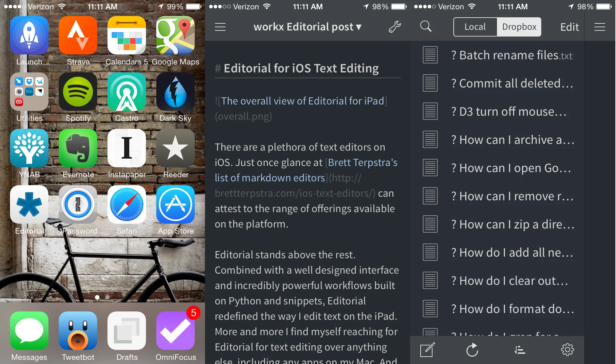Open Tweetbot in the dock
Viewport: 616px width, 364px height.
tap(78, 331)
